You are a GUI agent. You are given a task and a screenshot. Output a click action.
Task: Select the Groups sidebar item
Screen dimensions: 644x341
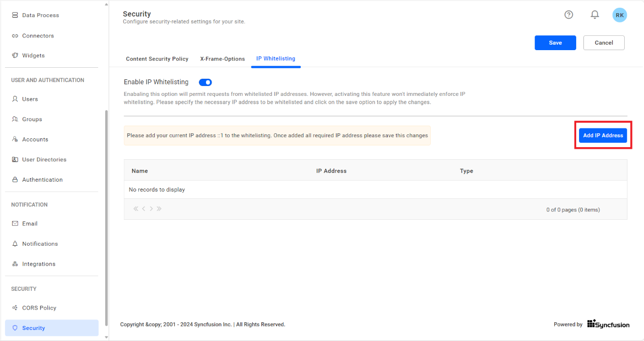click(32, 119)
